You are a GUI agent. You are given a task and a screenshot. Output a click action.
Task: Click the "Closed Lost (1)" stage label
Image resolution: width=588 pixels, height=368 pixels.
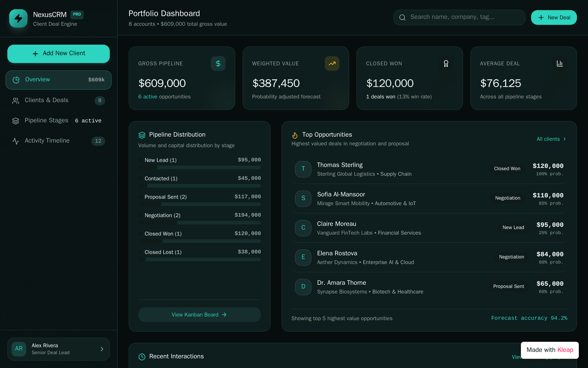pyautogui.click(x=163, y=252)
